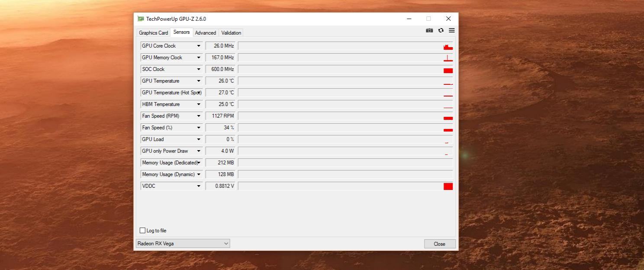
Task: Click the 27.0 °C hot spot value
Action: click(x=220, y=93)
